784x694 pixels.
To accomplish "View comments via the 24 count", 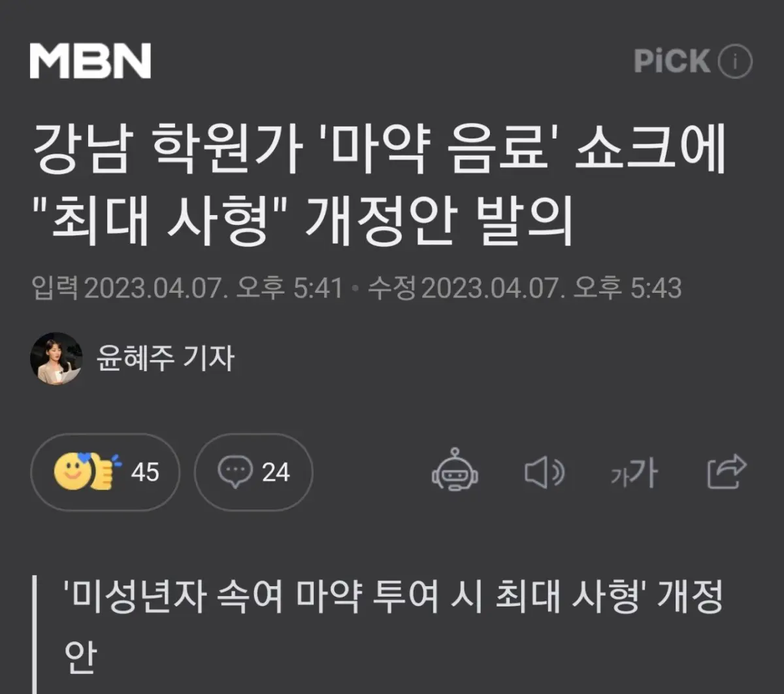I will [x=276, y=472].
